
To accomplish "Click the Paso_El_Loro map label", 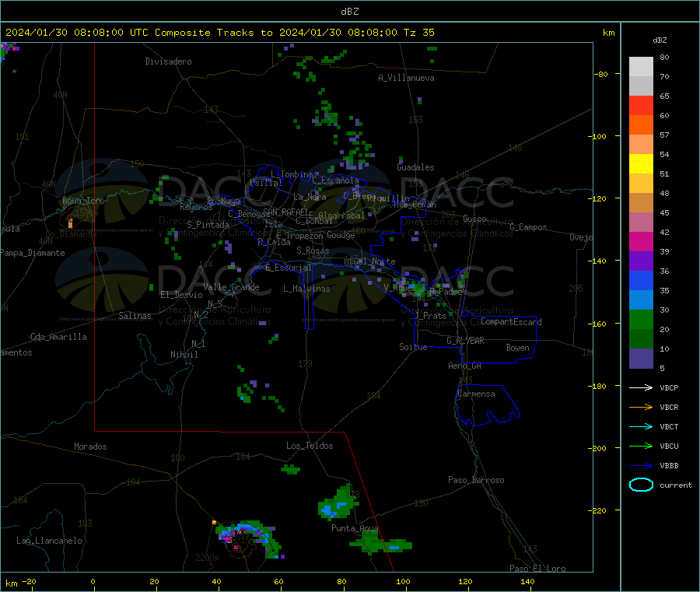I will coord(537,569).
